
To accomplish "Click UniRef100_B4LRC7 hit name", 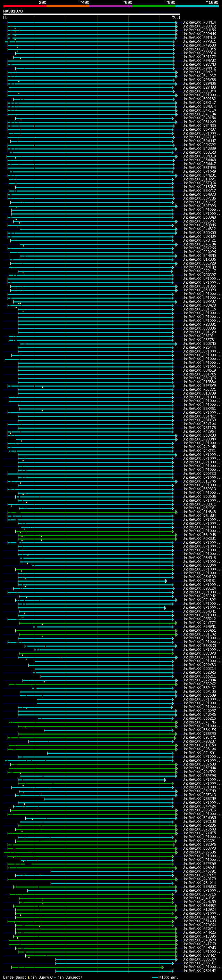I will tap(199, 76).
